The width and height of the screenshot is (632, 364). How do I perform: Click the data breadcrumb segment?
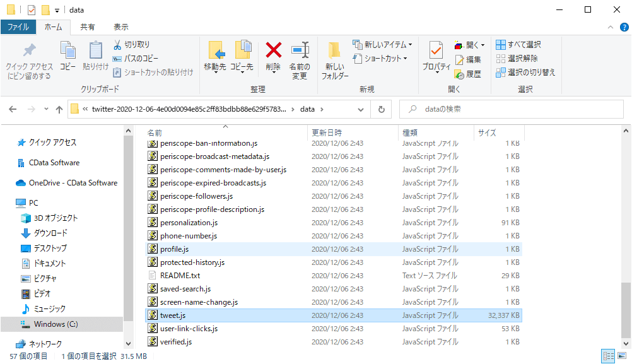307,109
